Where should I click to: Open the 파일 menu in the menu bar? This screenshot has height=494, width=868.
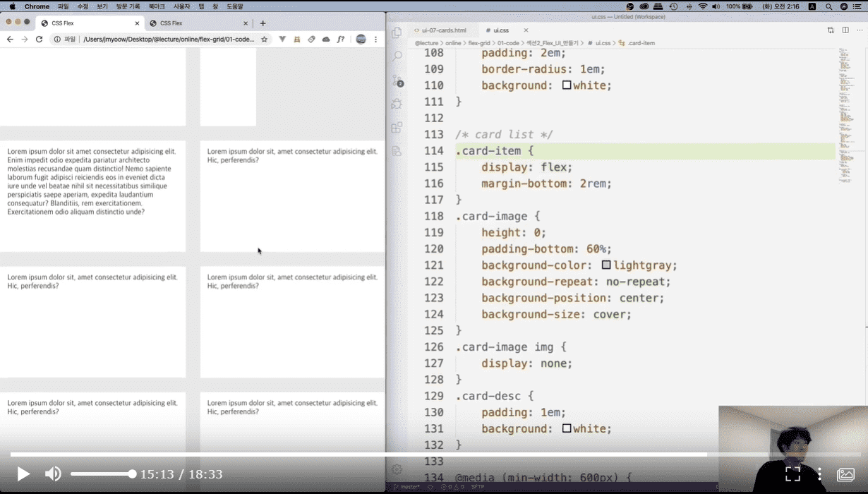63,6
